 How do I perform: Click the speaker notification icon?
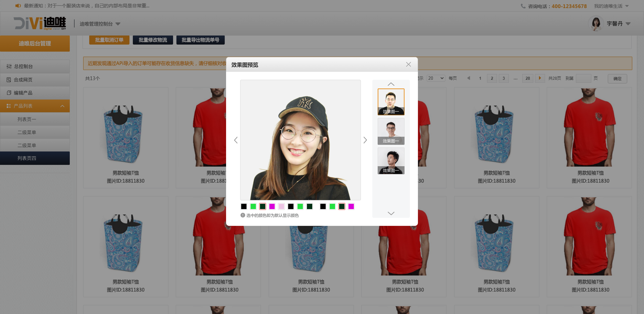[x=18, y=6]
